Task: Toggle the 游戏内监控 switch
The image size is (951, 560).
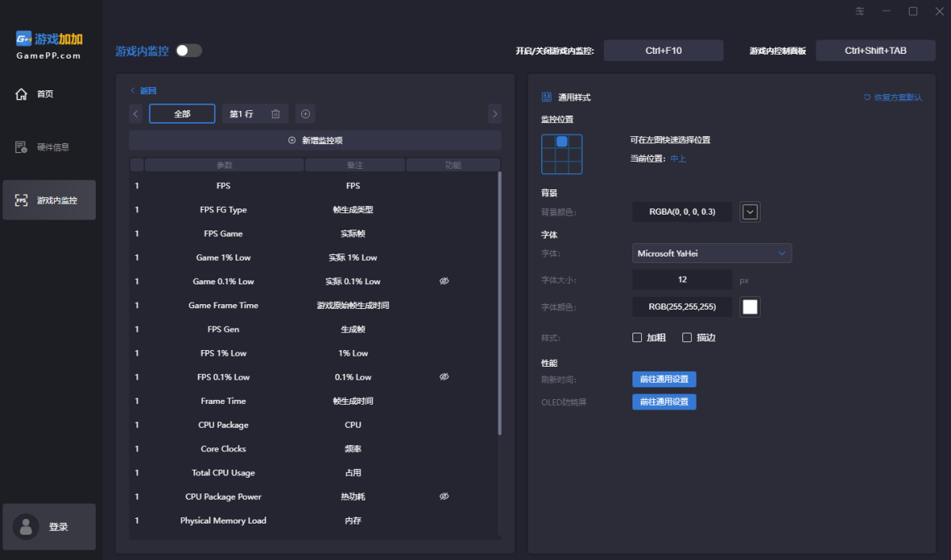Action: point(189,51)
